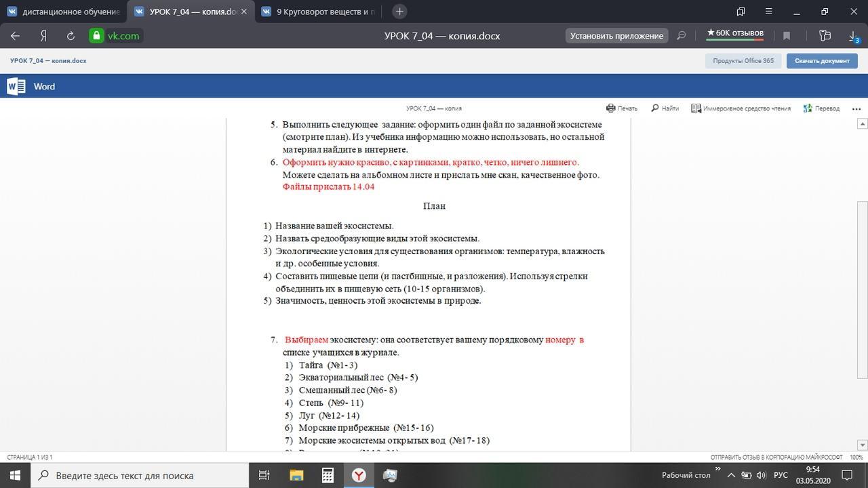
Task: Open the Yandex home page icon
Action: (x=43, y=36)
